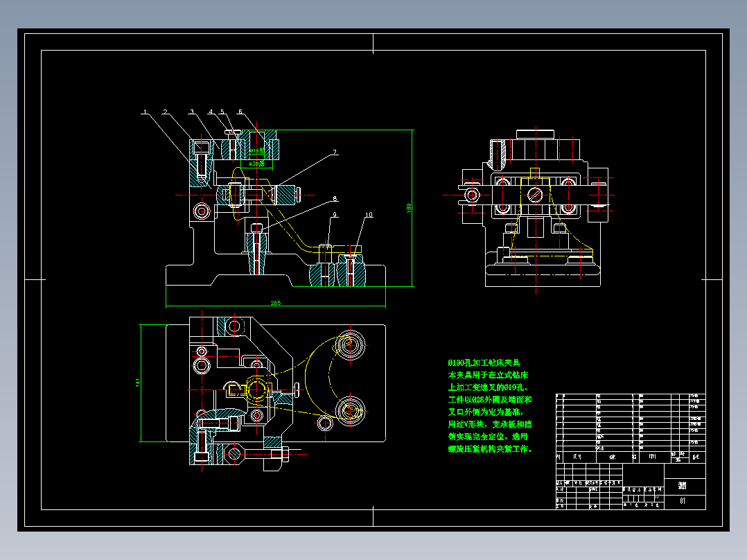Select balloon number 9 leader label
The height and width of the screenshot is (560, 747).
(x=335, y=215)
